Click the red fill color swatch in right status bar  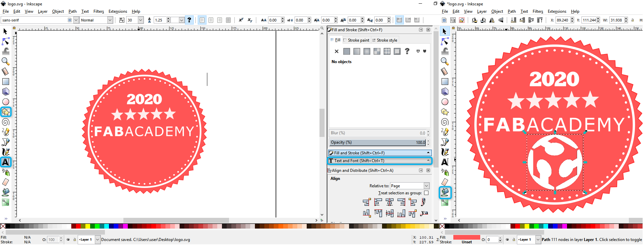[x=466, y=237]
